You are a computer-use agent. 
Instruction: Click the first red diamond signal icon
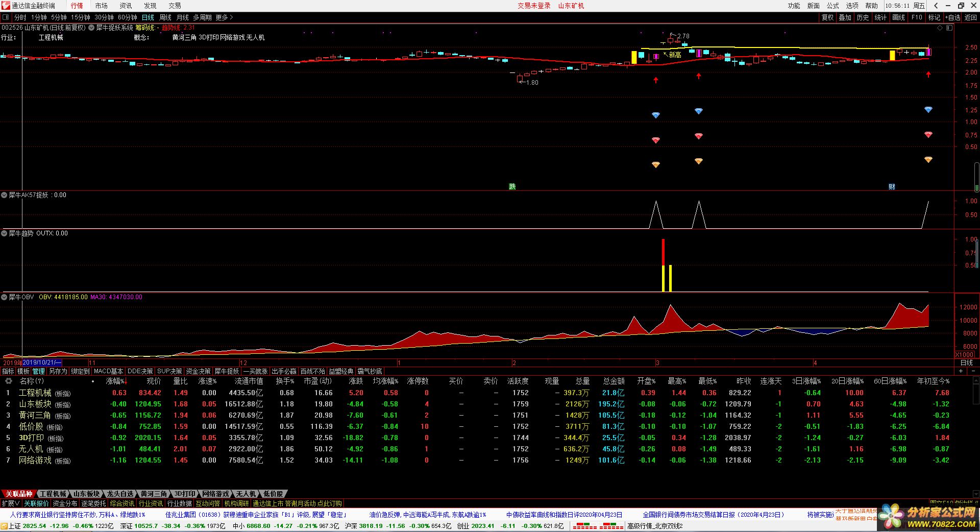point(656,140)
